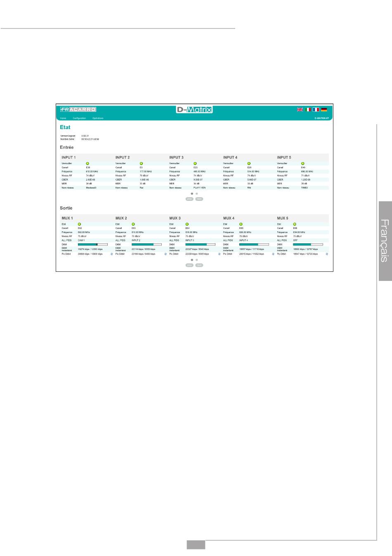Click software version value V.00.01
The image size is (392, 556).
[85, 136]
